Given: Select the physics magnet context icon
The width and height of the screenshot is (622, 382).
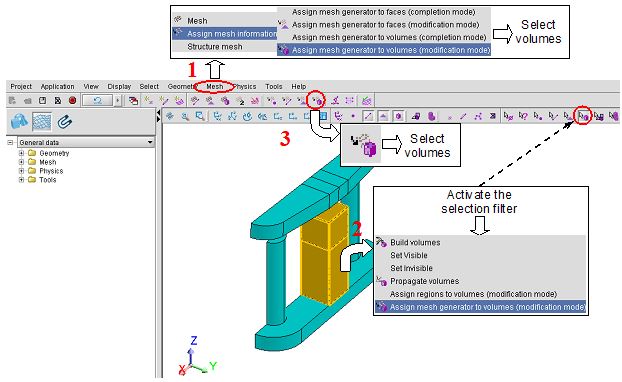Looking at the screenshot, I should pos(64,121).
